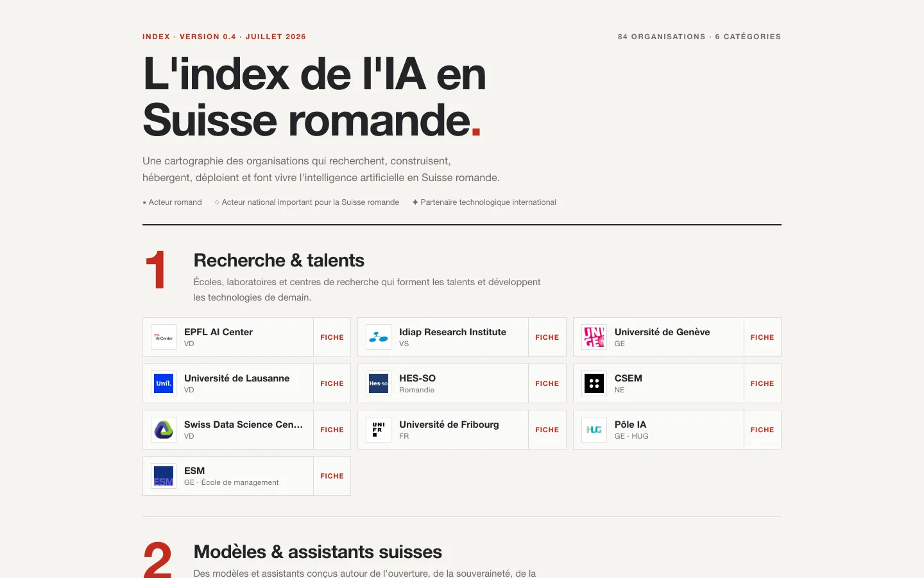
Task: Open the FICHE for EPFL AI Center
Action: [x=332, y=337]
